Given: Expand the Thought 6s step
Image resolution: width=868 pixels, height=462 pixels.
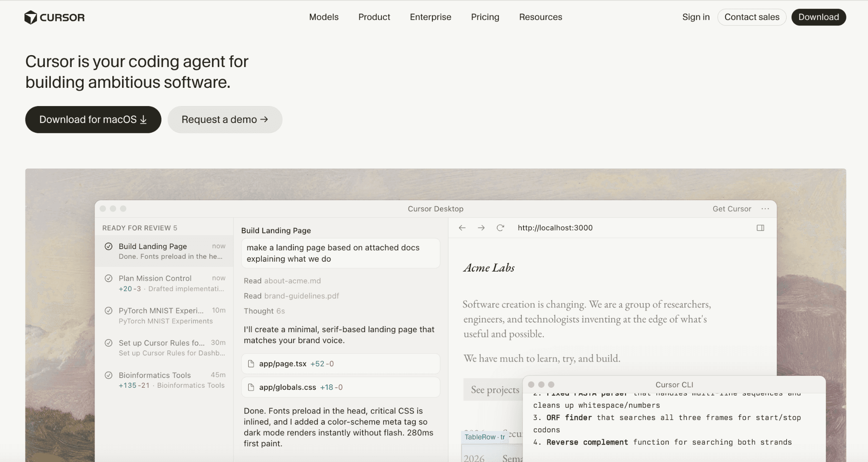Looking at the screenshot, I should point(264,311).
